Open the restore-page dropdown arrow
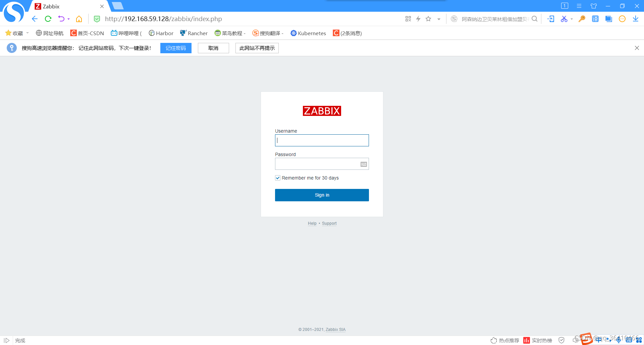The width and height of the screenshot is (644, 345). (68, 19)
